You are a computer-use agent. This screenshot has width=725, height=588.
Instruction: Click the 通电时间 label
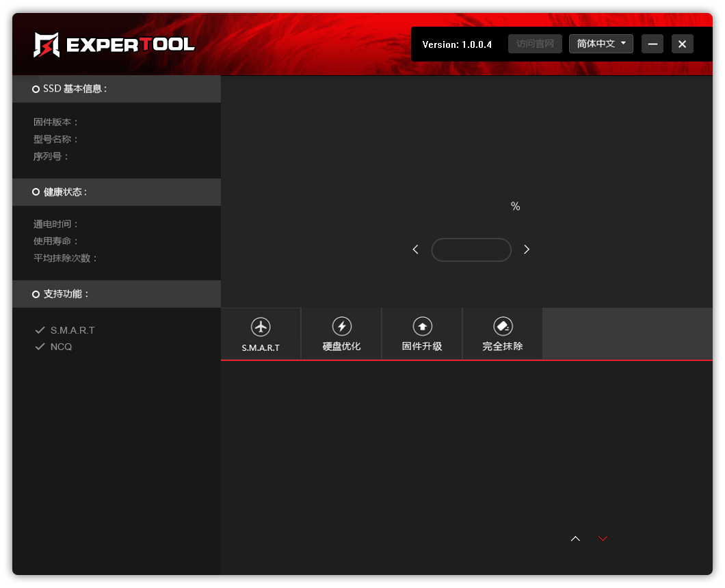click(x=55, y=224)
